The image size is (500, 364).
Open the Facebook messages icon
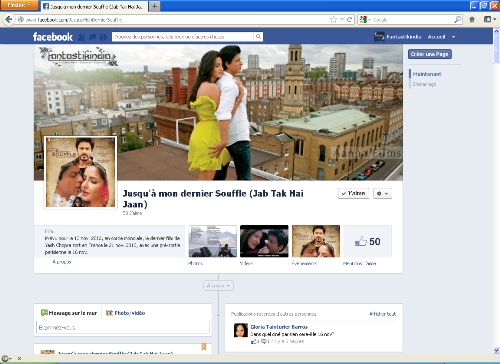pos(92,37)
